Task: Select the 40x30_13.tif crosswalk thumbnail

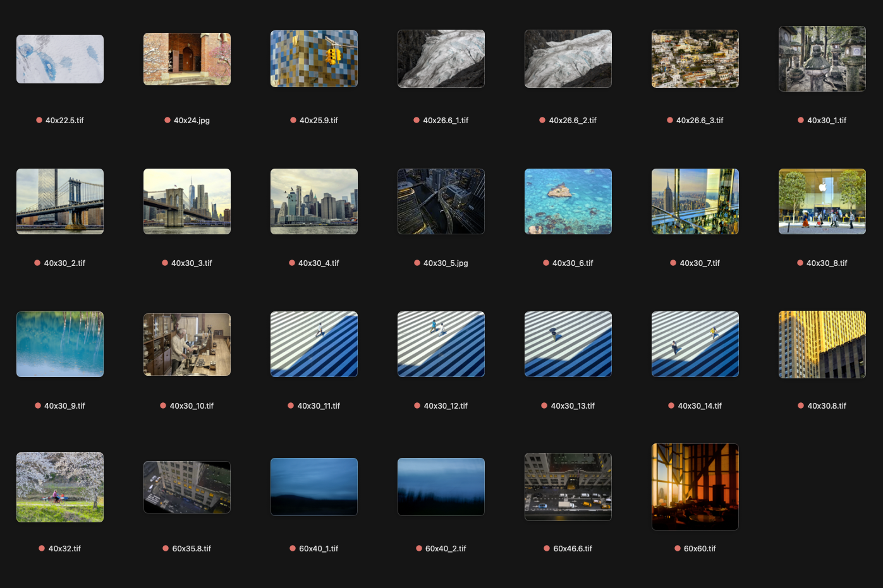Action: click(568, 344)
